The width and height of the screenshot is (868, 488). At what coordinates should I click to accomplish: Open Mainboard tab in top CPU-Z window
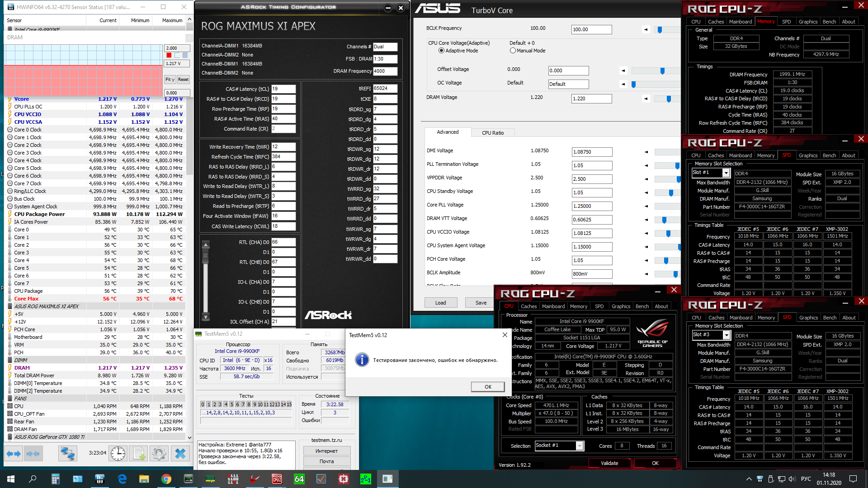[x=741, y=22]
